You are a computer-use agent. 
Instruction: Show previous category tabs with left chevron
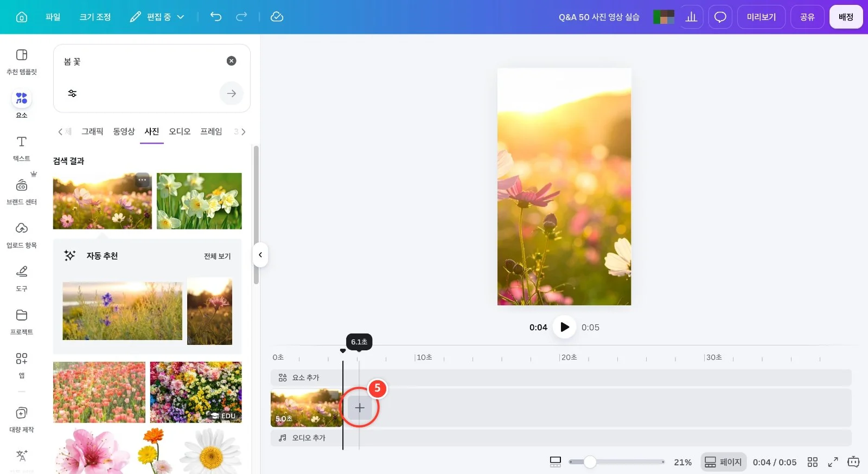point(60,131)
